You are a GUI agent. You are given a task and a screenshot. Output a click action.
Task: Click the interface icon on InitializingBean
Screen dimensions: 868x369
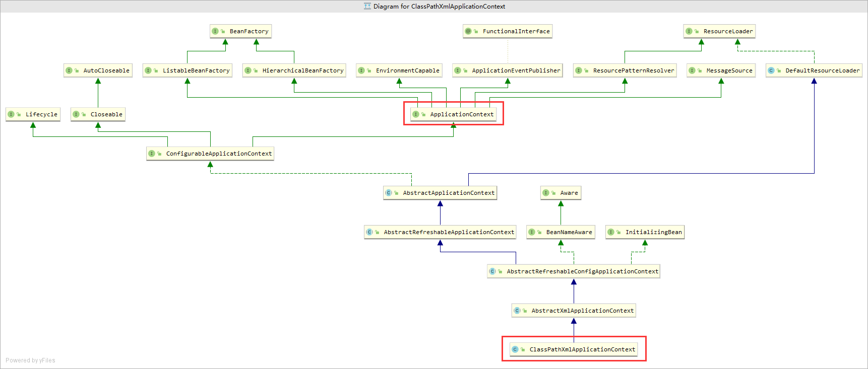[611, 232]
